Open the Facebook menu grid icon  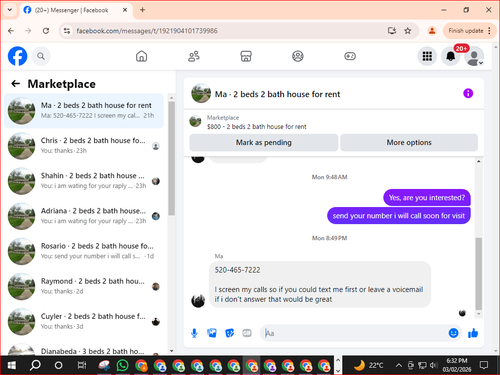pos(427,56)
